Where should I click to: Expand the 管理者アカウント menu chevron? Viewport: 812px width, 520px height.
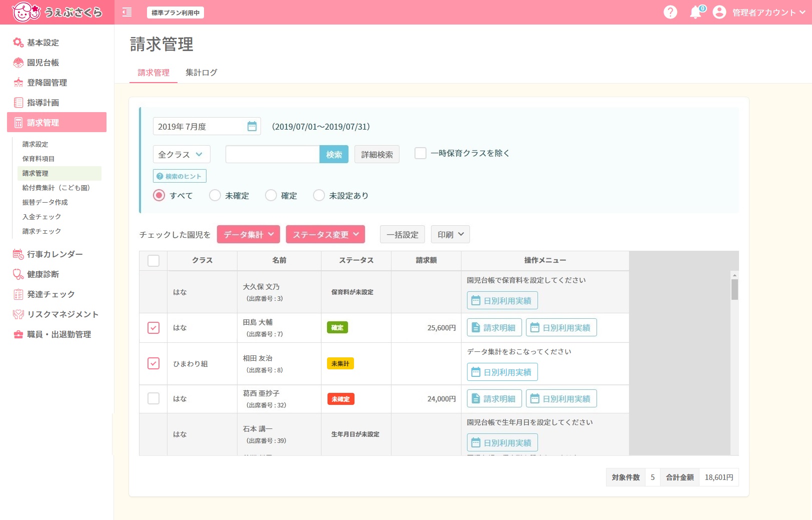tap(802, 13)
